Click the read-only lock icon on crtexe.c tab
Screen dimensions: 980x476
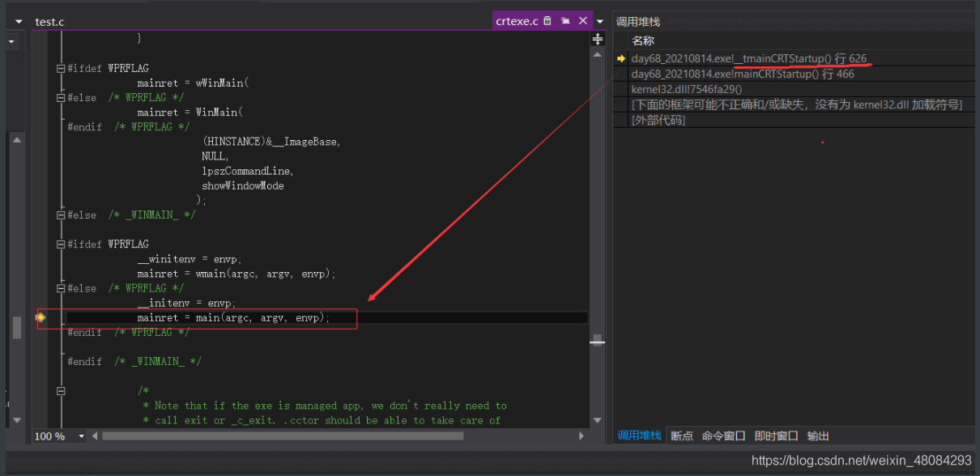click(548, 21)
